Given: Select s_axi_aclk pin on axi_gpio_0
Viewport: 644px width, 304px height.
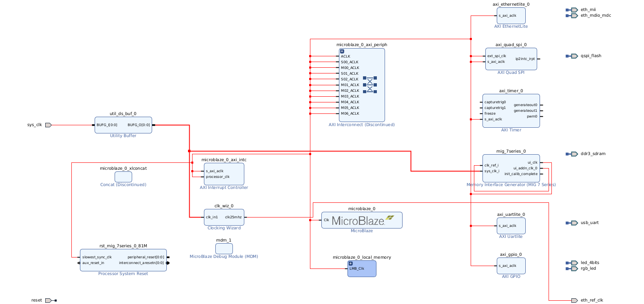Looking at the screenshot, I should point(507,266).
